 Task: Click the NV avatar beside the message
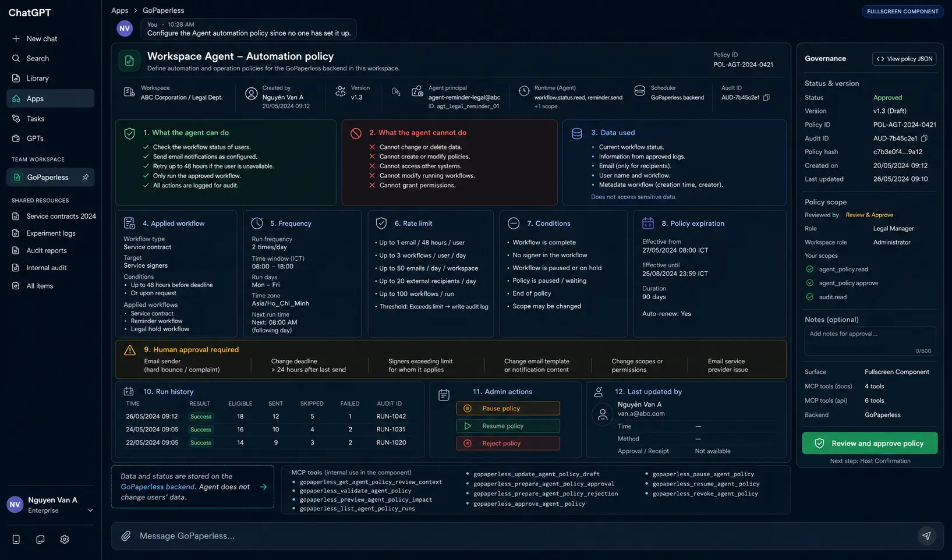pyautogui.click(x=125, y=29)
